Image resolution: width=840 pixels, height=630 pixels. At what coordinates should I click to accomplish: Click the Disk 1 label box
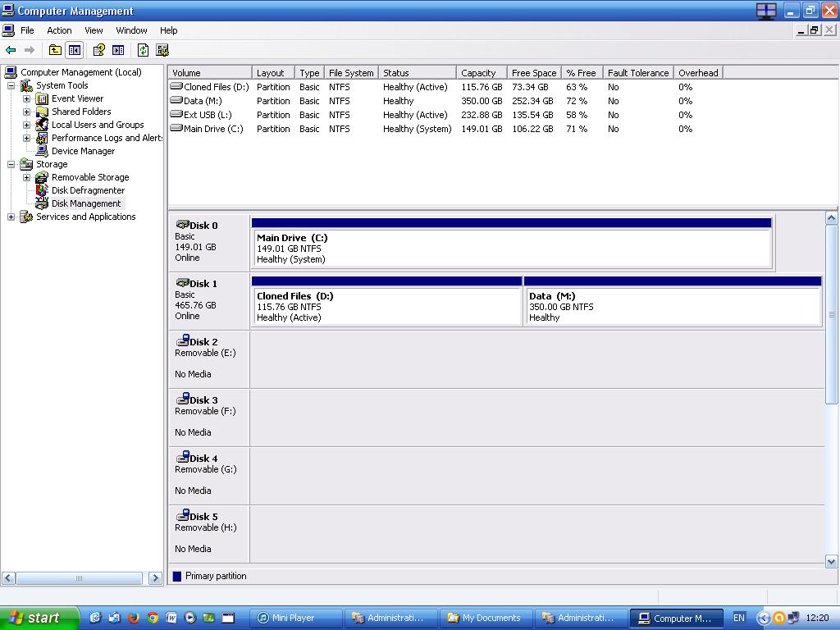(209, 300)
